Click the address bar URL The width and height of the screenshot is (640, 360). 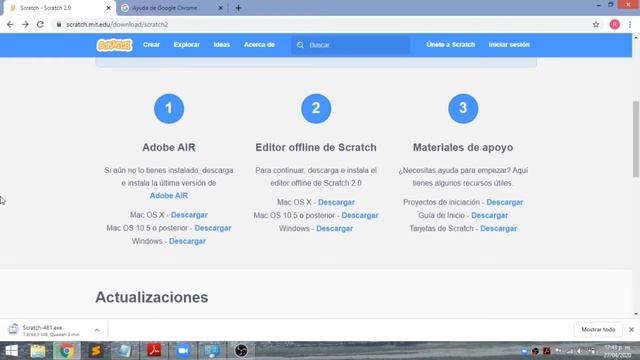pyautogui.click(x=117, y=24)
